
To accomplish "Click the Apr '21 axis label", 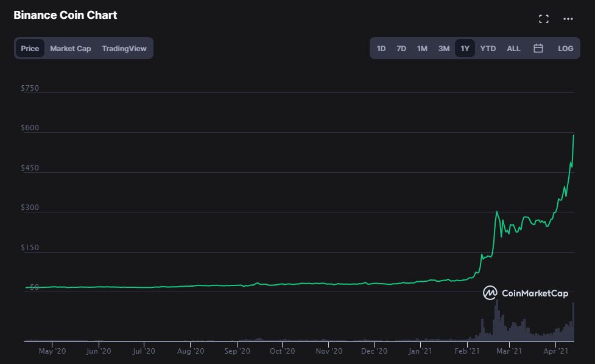I will click(x=555, y=351).
